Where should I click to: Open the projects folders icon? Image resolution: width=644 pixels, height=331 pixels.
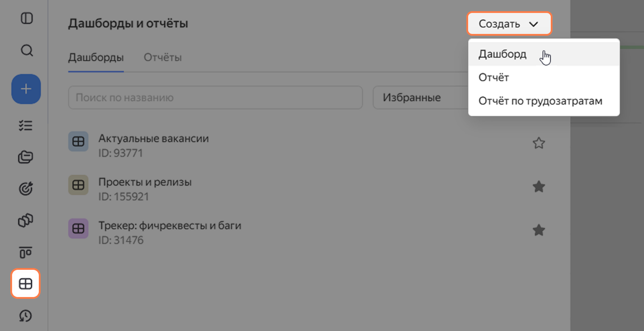point(26,157)
